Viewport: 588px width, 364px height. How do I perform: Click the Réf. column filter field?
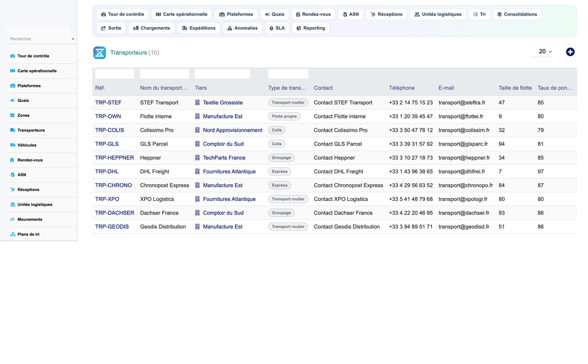pos(115,74)
